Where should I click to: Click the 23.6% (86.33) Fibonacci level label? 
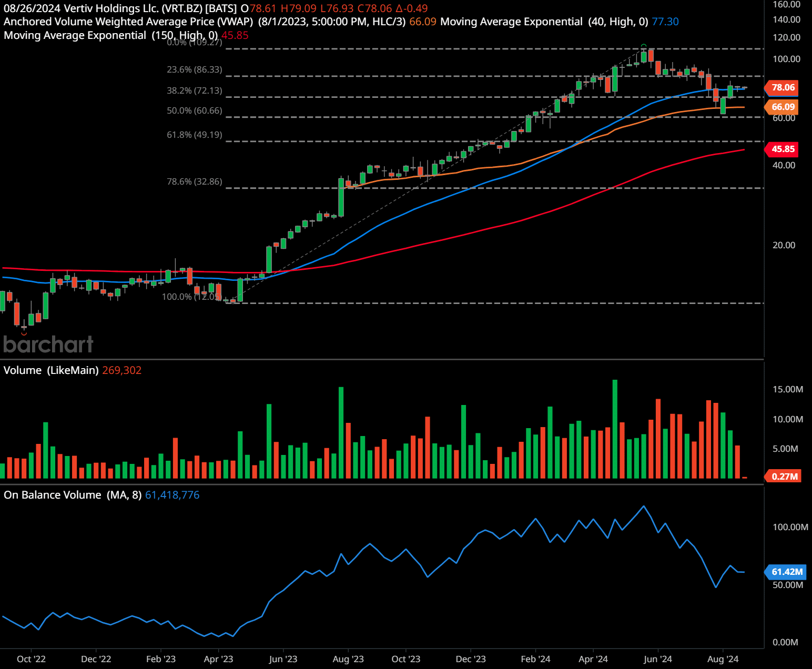pos(195,69)
